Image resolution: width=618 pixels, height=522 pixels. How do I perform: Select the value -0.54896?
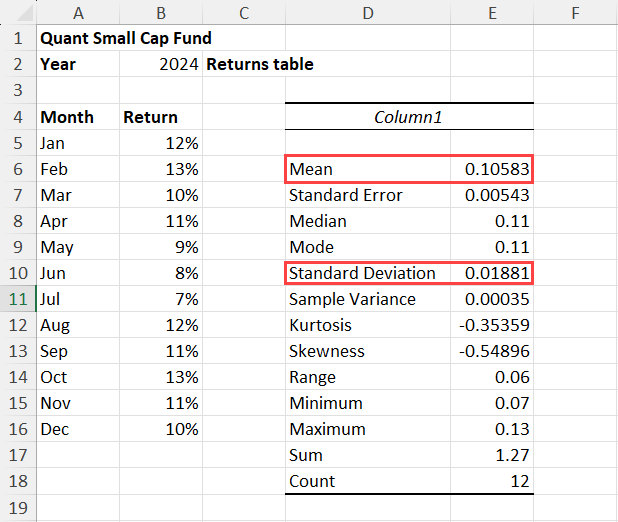[492, 351]
